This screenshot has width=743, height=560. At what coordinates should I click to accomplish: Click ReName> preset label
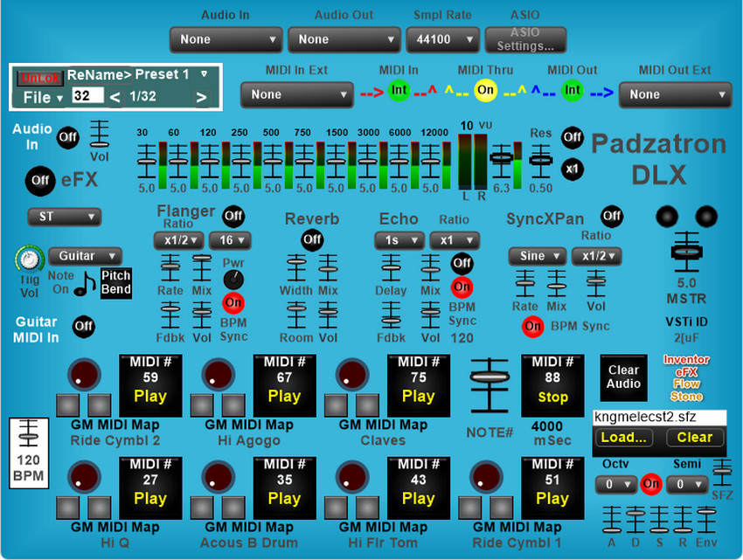(128, 75)
